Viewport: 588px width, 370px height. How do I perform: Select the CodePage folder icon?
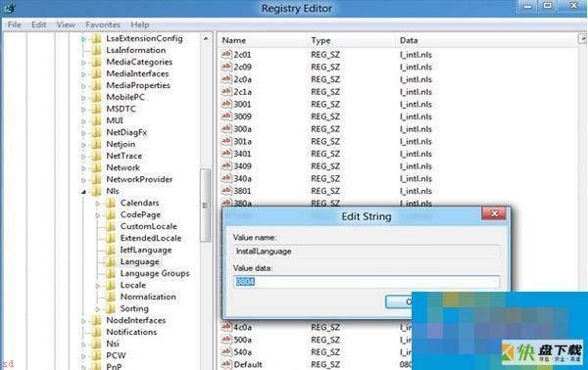coord(111,214)
